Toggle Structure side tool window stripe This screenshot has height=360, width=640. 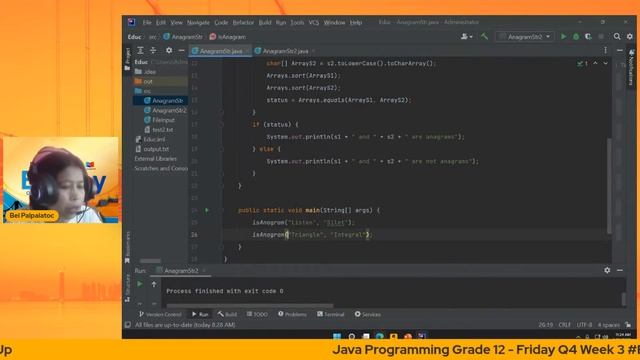click(127, 288)
